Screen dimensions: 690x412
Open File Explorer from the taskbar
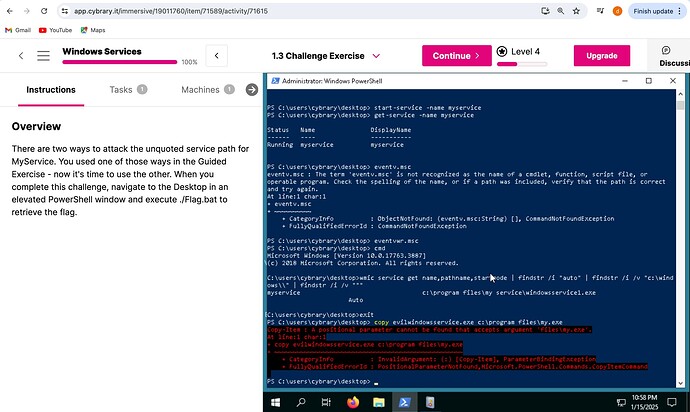click(x=379, y=401)
